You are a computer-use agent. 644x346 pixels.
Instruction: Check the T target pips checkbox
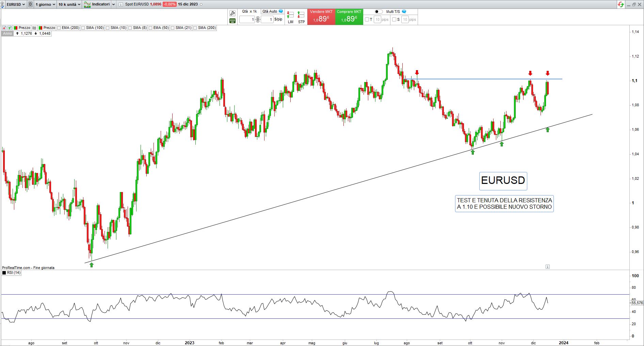367,19
